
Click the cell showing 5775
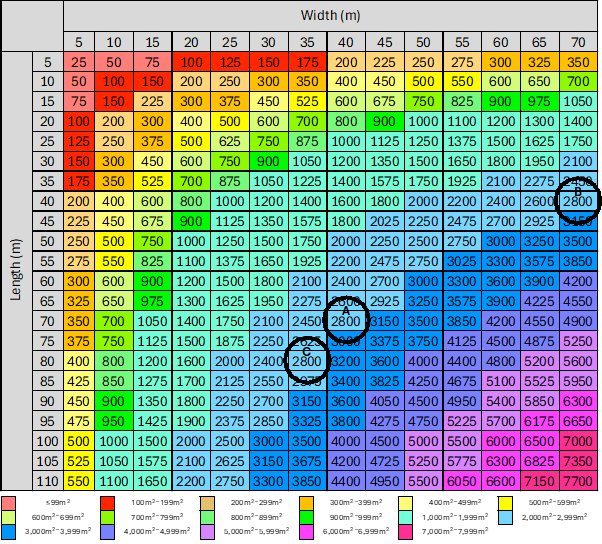click(x=462, y=461)
